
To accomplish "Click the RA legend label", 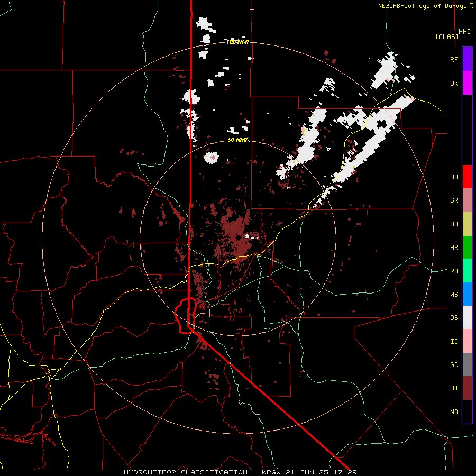I will 454,271.
